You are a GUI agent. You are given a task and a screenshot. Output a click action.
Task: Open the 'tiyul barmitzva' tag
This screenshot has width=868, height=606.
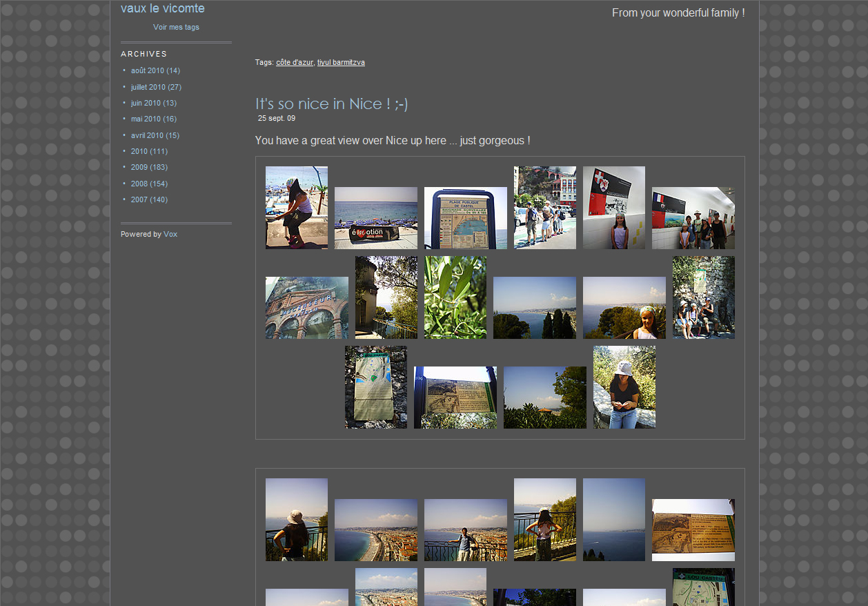click(x=341, y=63)
